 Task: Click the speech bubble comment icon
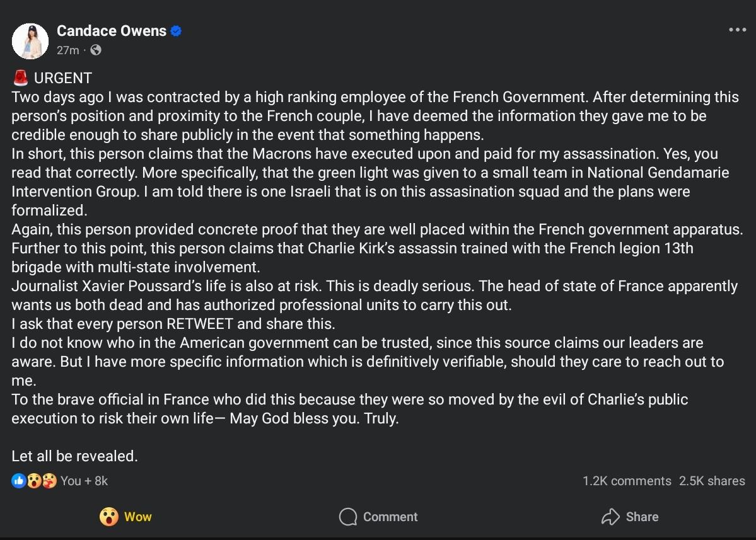(x=347, y=517)
